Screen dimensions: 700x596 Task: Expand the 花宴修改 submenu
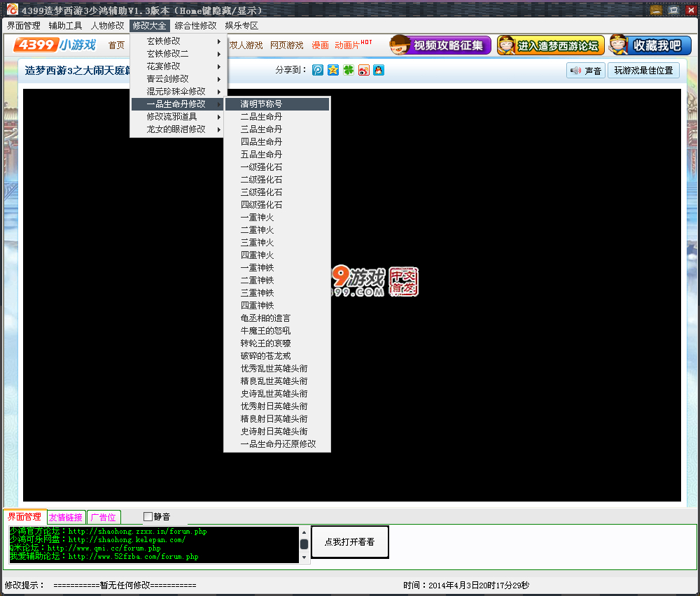178,66
